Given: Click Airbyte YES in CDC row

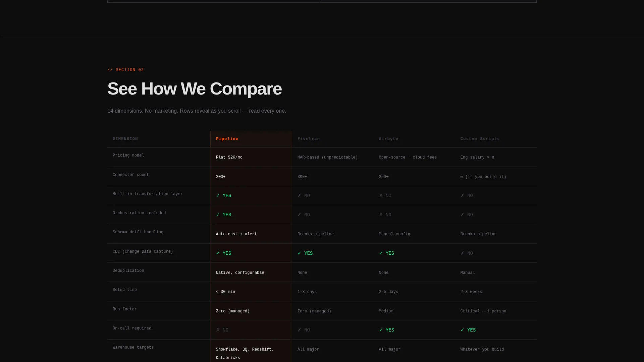Looking at the screenshot, I should pyautogui.click(x=387, y=253).
